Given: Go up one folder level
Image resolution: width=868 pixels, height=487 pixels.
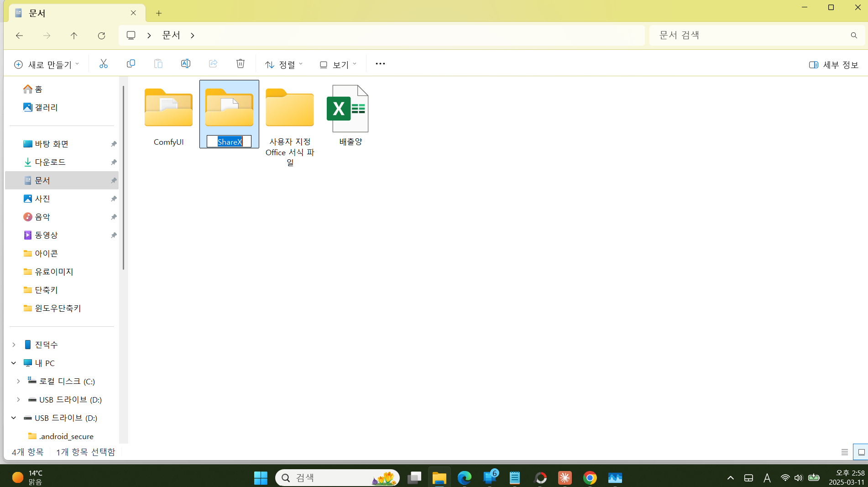Looking at the screenshot, I should (74, 35).
